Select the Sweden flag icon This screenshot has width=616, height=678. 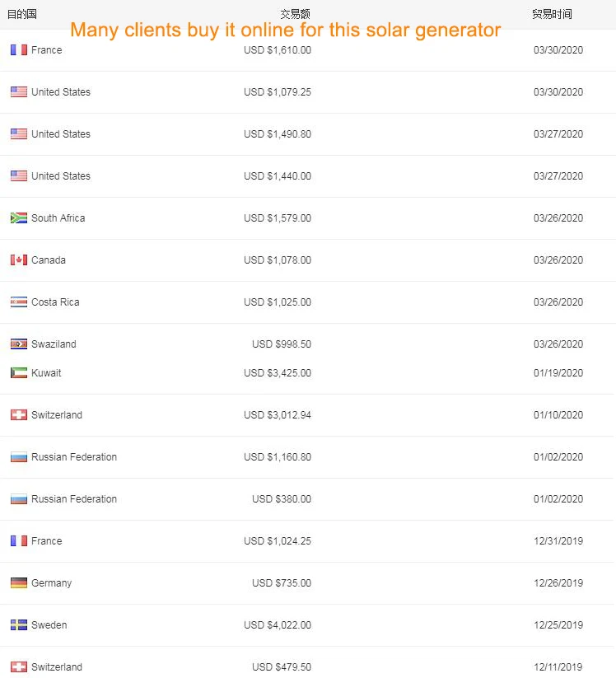pos(19,625)
